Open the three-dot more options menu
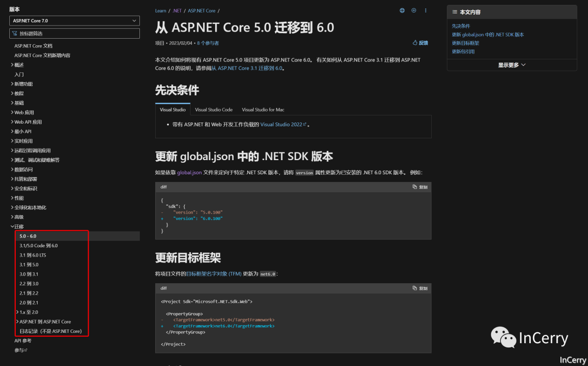 (426, 10)
